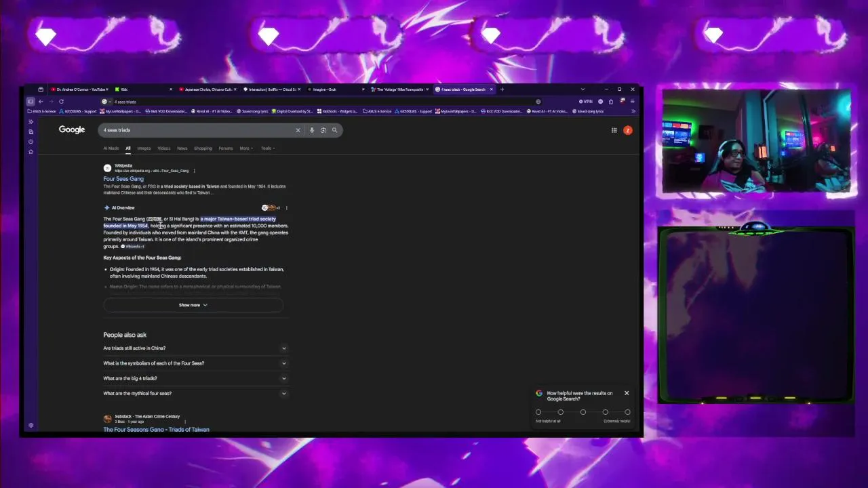This screenshot has width=868, height=488.
Task: Click the magnifier search submit icon
Action: pyautogui.click(x=334, y=130)
